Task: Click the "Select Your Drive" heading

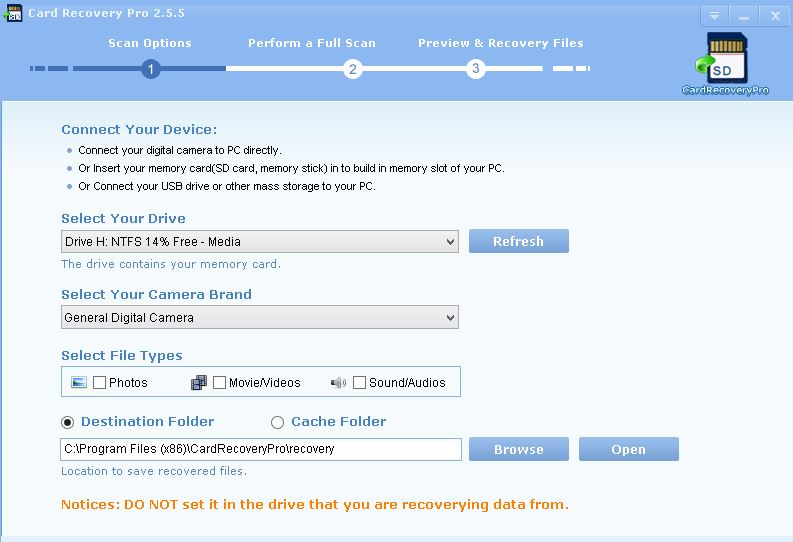Action: click(123, 218)
